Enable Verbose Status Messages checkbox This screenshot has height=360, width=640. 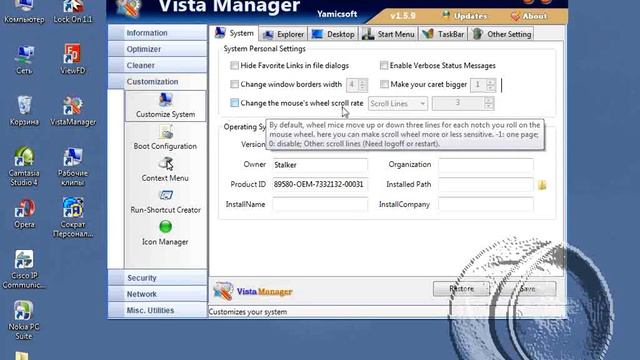(384, 65)
